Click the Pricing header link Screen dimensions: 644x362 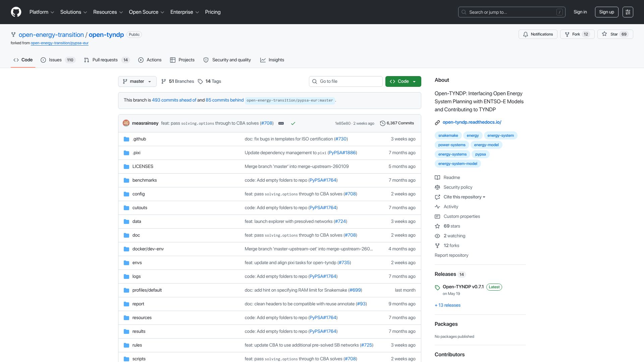click(x=213, y=12)
